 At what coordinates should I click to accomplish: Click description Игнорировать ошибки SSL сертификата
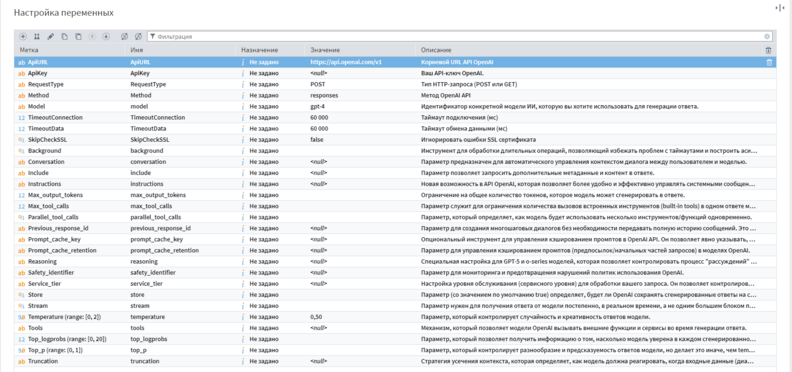(x=478, y=140)
